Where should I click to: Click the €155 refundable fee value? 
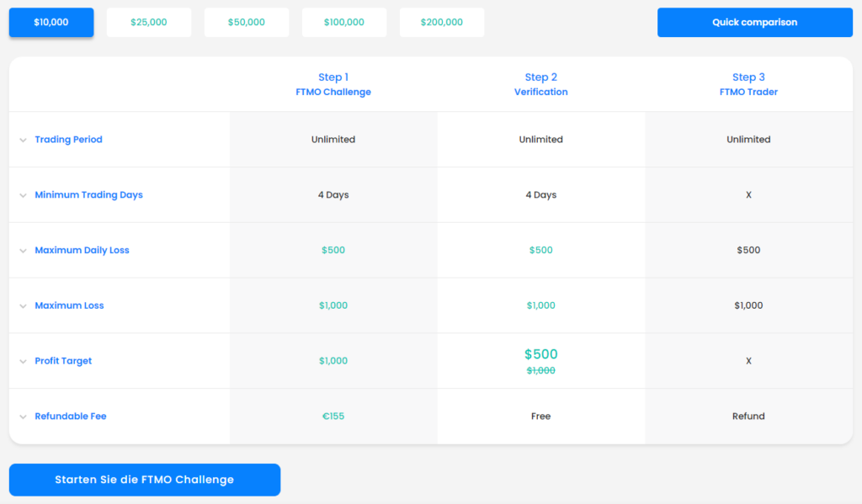[333, 416]
